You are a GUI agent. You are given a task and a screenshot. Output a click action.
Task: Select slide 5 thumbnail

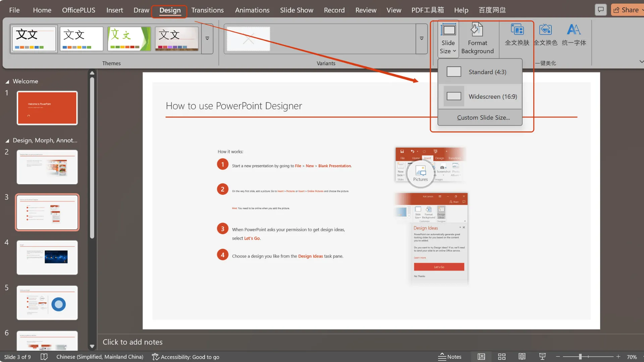[47, 303]
